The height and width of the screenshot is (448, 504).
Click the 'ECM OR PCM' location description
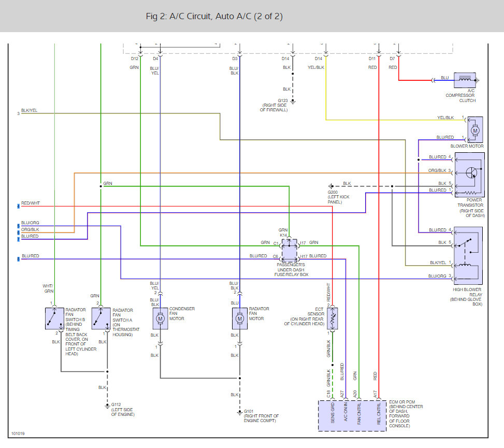pos(406,414)
